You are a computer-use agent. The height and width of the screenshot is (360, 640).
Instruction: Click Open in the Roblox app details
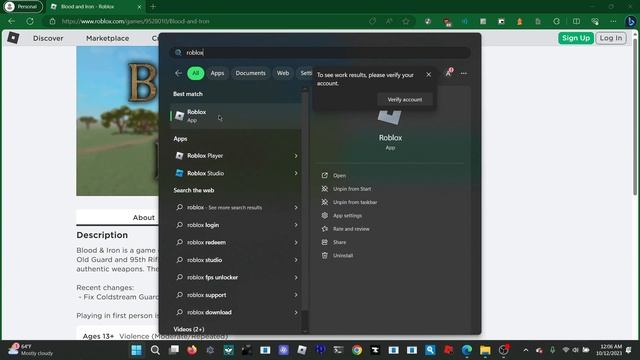pos(339,176)
